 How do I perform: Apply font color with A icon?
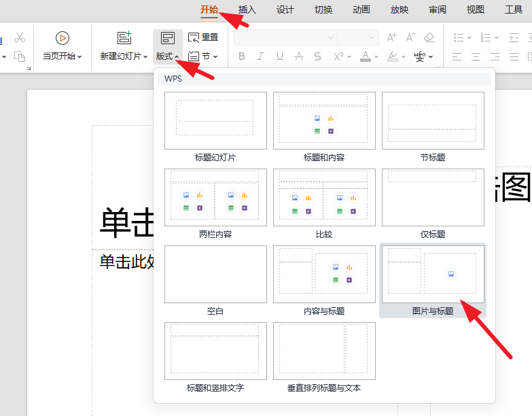pyautogui.click(x=366, y=56)
